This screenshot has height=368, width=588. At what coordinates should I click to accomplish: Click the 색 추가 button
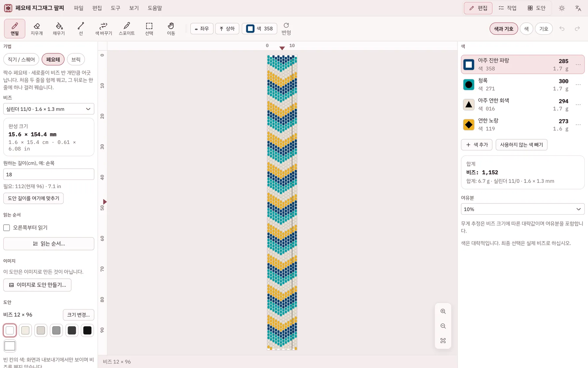477,145
